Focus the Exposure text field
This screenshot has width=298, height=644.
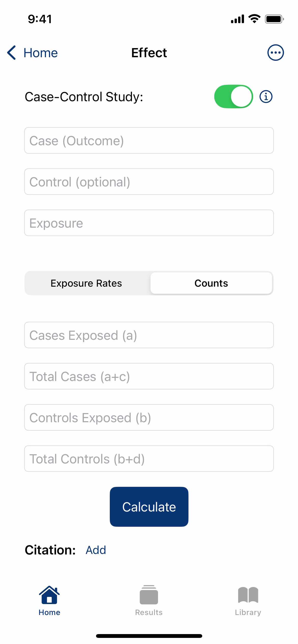(149, 223)
